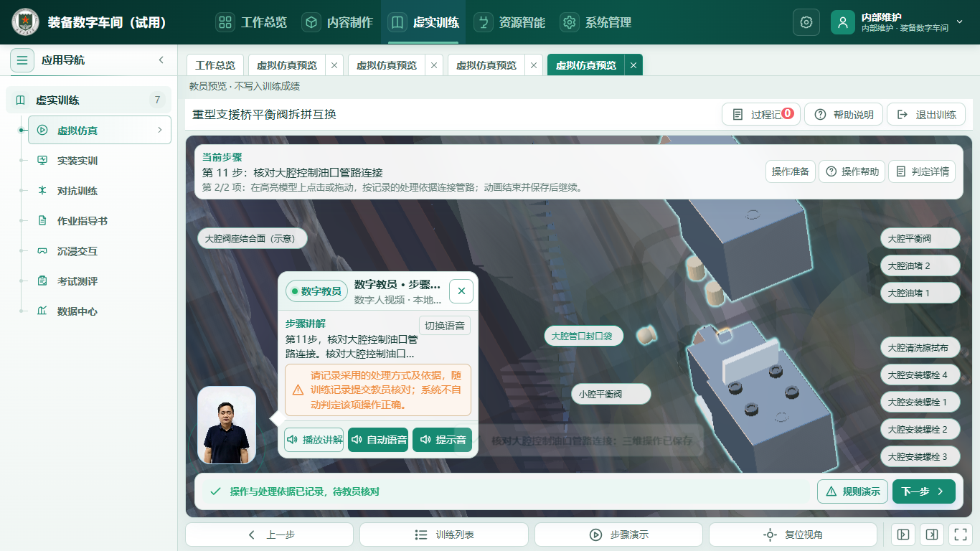The height and width of the screenshot is (551, 980).
Task: Collapse the sidebar with the left chevron
Action: point(161,60)
